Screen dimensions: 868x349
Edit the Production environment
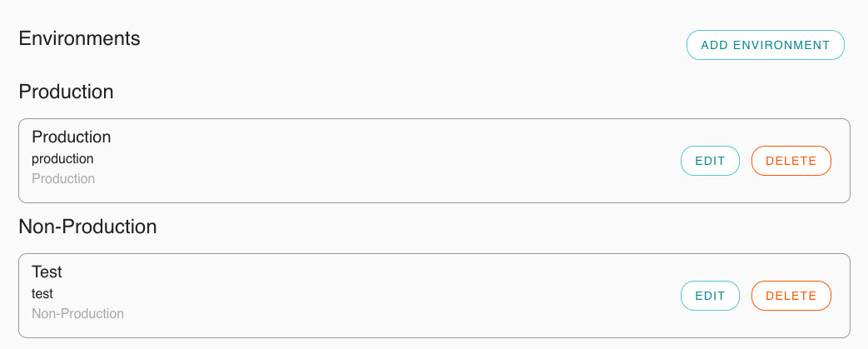point(710,161)
